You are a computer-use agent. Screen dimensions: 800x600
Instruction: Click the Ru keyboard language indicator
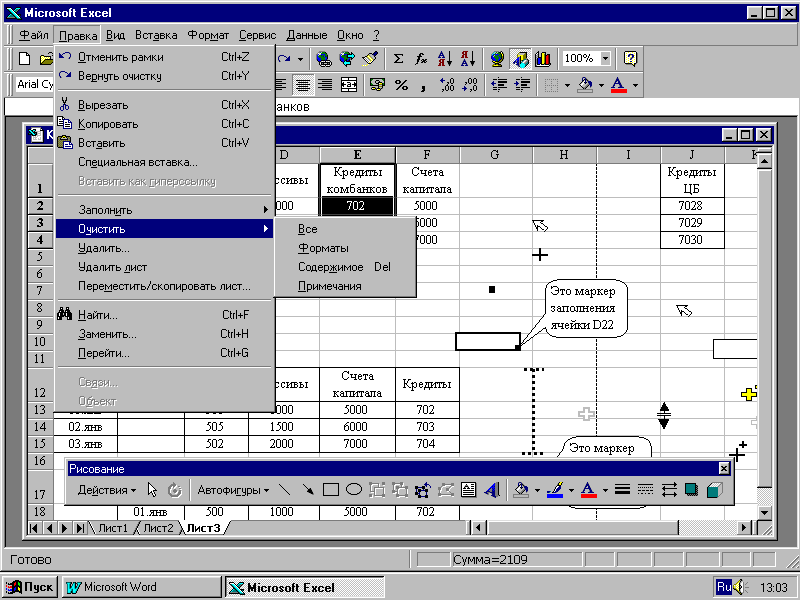(x=724, y=587)
